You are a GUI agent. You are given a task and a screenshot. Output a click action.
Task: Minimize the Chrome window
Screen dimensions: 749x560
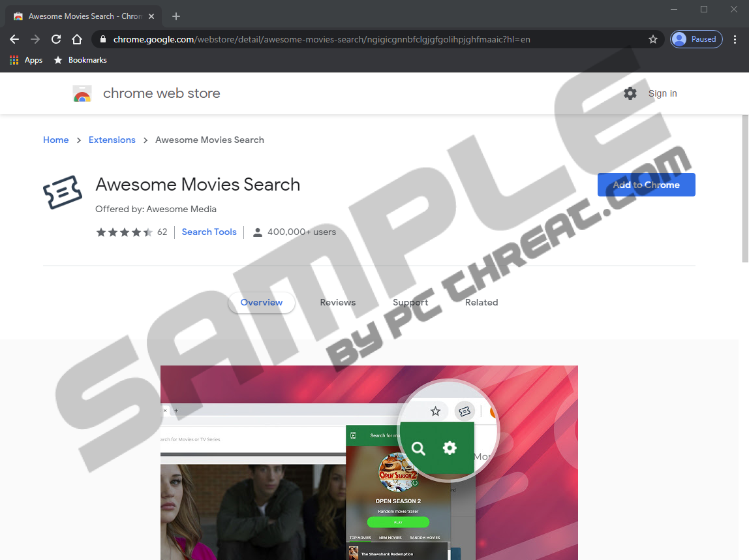tap(674, 10)
